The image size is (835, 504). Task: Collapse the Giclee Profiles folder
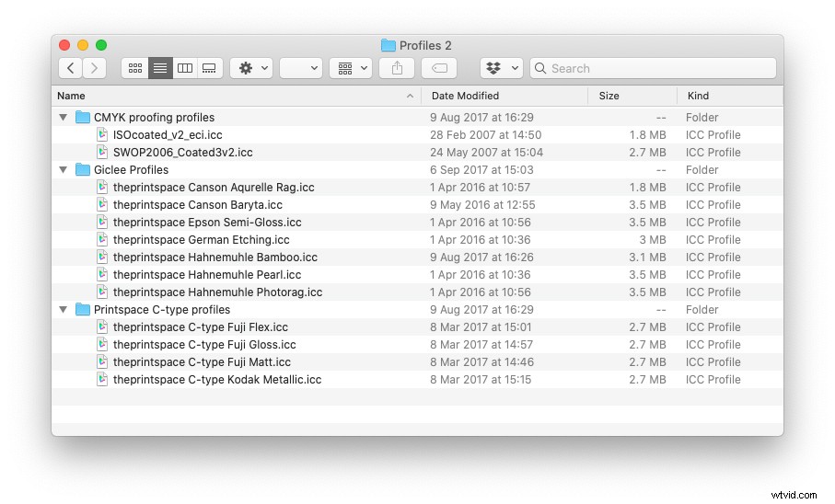click(x=64, y=170)
